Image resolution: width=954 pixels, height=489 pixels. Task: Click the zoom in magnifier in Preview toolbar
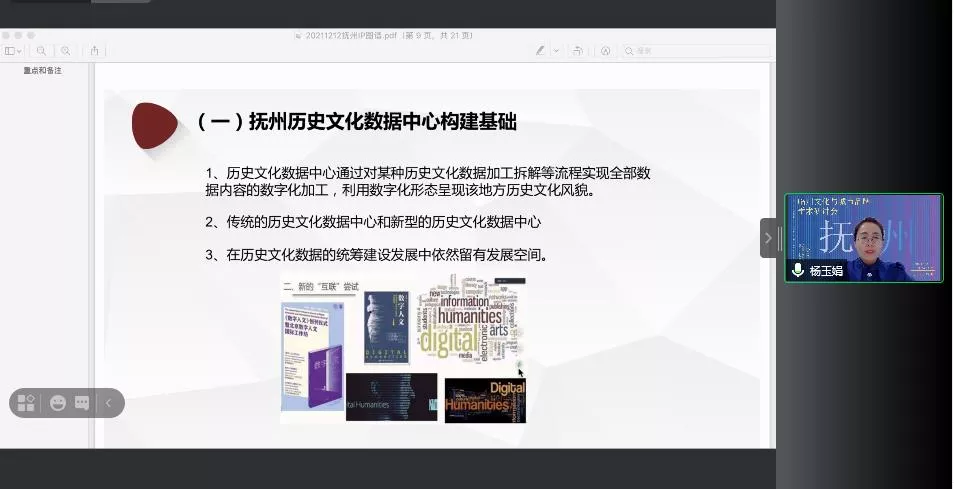[65, 51]
